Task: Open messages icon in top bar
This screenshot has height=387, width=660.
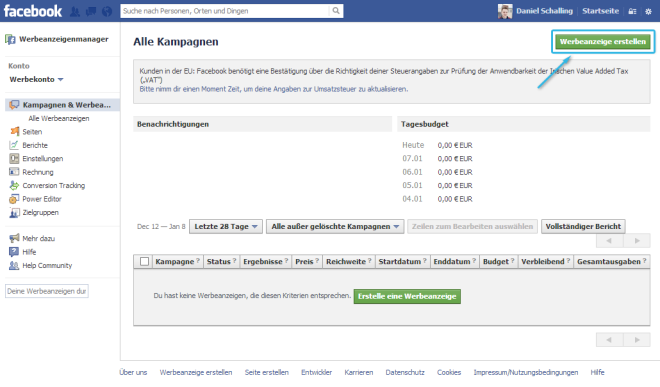Action: pyautogui.click(x=91, y=11)
